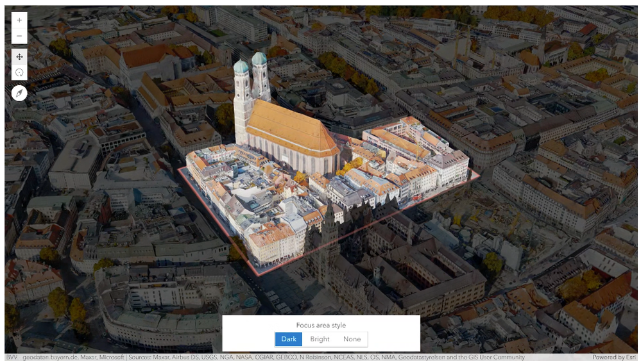The image size is (641, 364).
Task: Select the Bright focus area style
Action: click(x=320, y=339)
